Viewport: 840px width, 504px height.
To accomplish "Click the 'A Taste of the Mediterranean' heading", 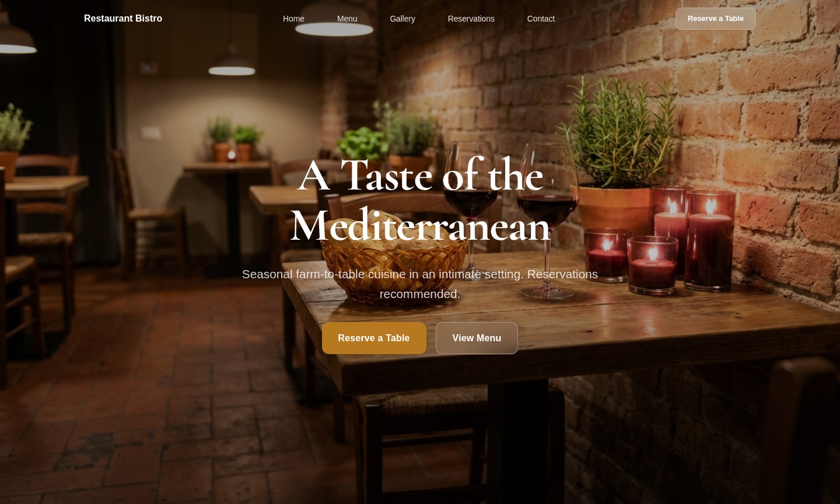I will [x=420, y=200].
